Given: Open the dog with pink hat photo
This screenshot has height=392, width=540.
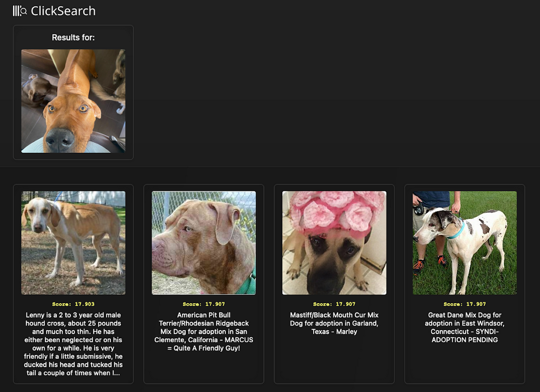Looking at the screenshot, I should [335, 243].
